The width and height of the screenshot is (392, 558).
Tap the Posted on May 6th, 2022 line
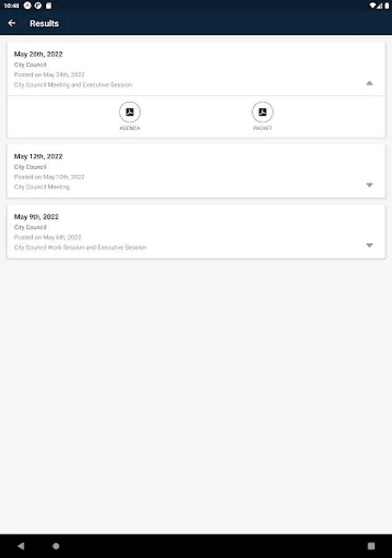[48, 237]
